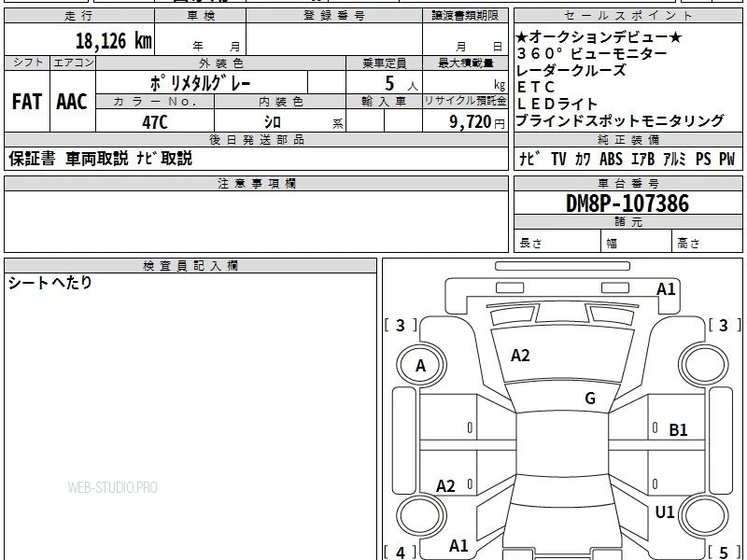Click the A2 mark on the hood
Image resolution: width=747 pixels, height=560 pixels.
[520, 356]
